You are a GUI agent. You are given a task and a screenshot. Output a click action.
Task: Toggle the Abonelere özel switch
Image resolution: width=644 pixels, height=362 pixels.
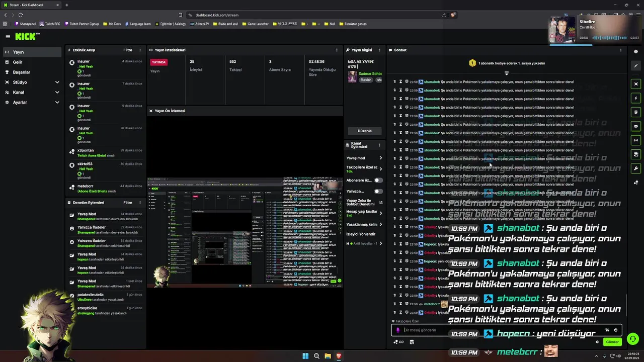click(x=378, y=180)
